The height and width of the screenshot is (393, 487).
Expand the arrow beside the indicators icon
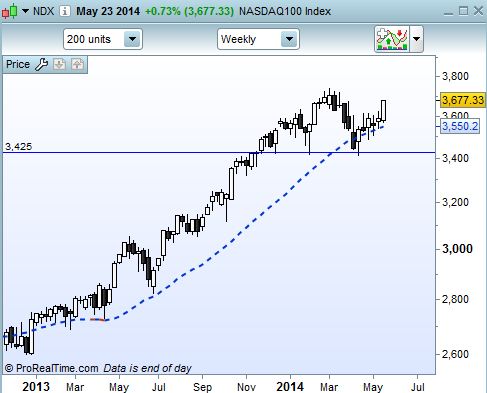tap(416, 39)
